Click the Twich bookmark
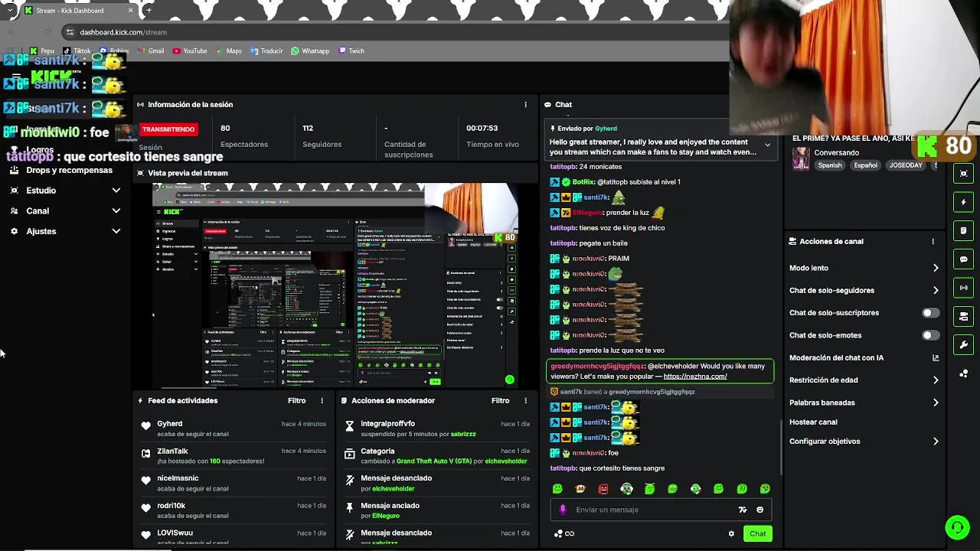The height and width of the screenshot is (551, 980). point(351,51)
